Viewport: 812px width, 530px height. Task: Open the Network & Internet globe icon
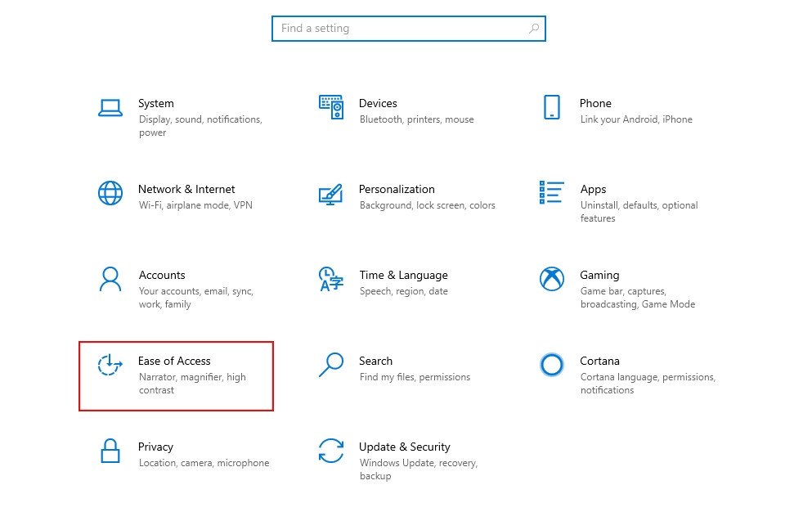(x=110, y=193)
